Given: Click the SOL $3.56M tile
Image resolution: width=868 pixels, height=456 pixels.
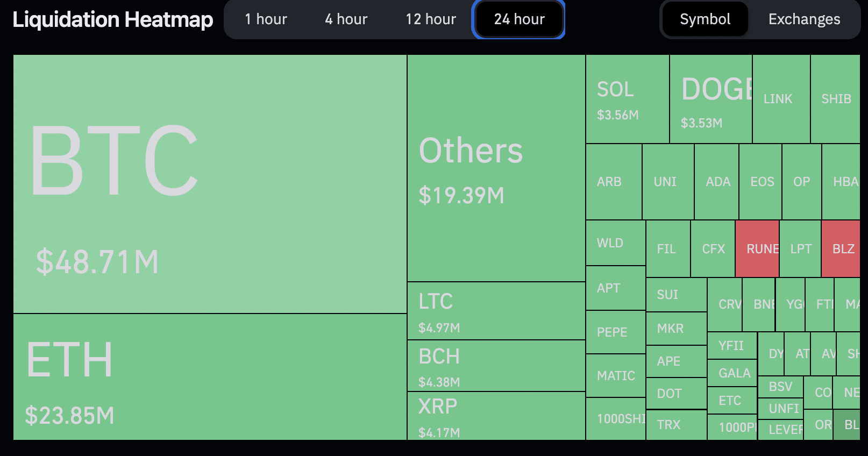Looking at the screenshot, I should [x=627, y=99].
